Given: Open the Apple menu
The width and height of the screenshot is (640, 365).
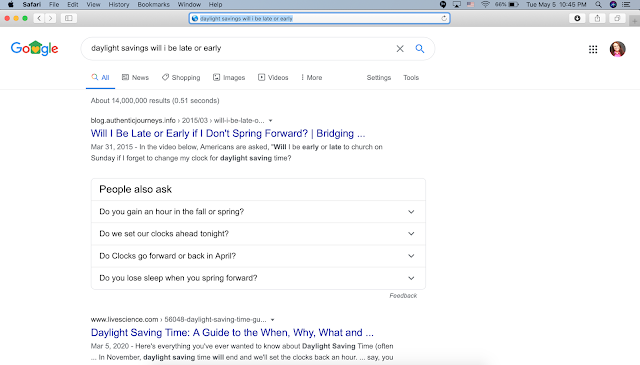Looking at the screenshot, I should point(11,4).
